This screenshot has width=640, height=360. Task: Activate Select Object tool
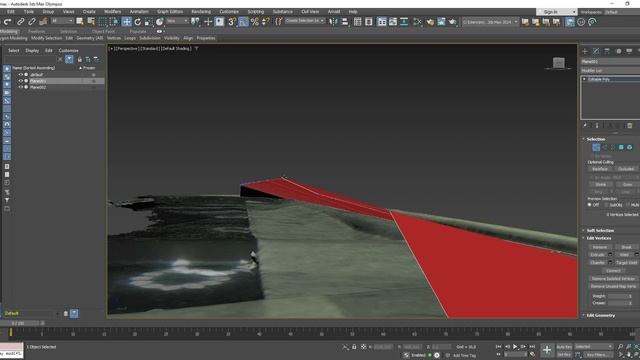click(80, 22)
